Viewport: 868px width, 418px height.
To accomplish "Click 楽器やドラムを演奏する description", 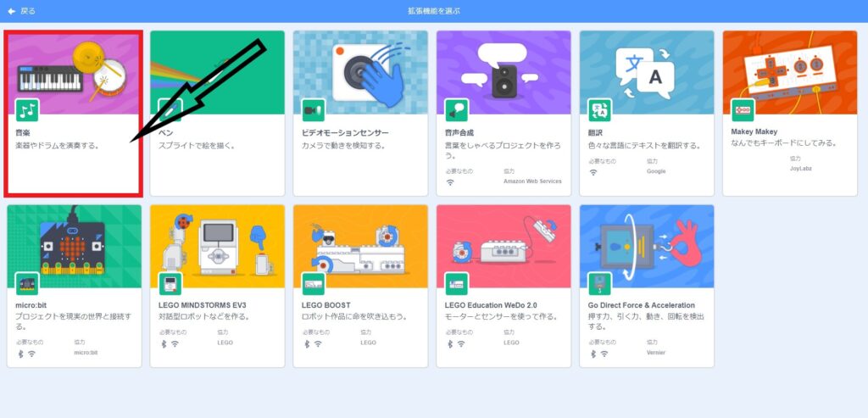I will pyautogui.click(x=57, y=146).
